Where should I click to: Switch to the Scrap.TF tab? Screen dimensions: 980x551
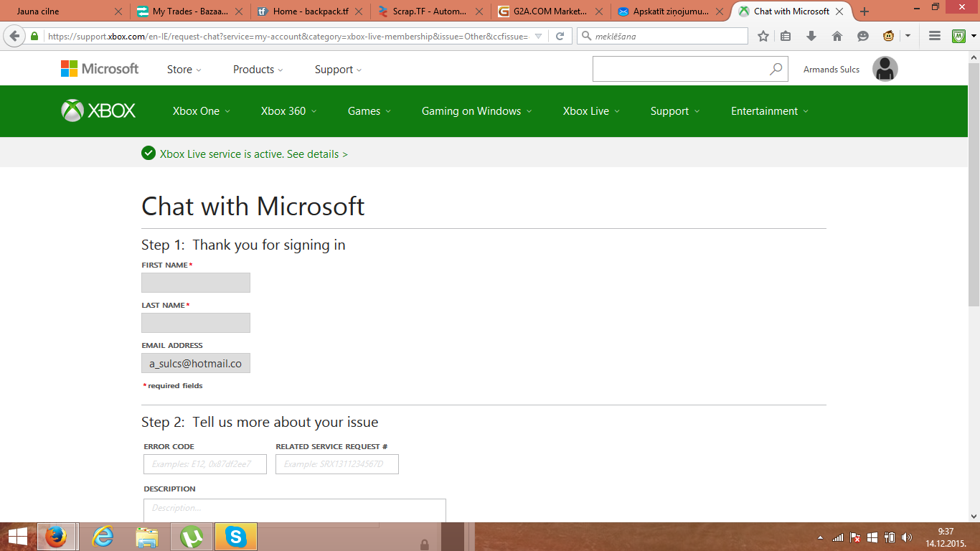[x=430, y=11]
